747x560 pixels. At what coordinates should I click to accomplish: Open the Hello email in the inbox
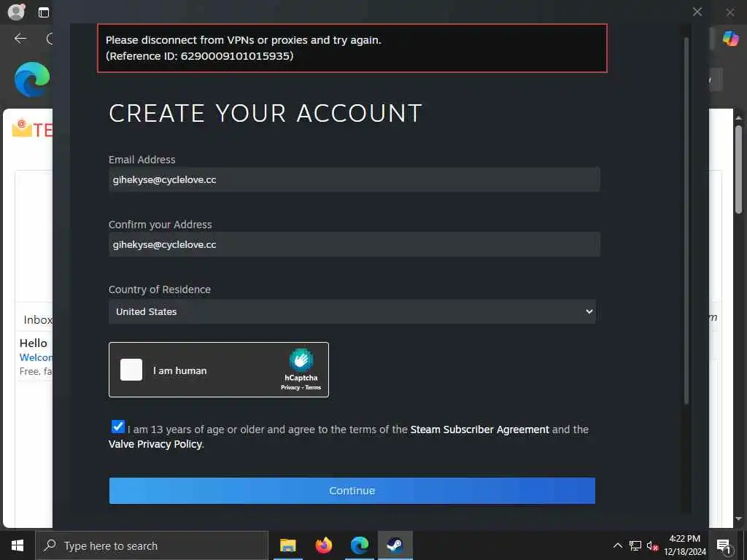click(x=36, y=357)
